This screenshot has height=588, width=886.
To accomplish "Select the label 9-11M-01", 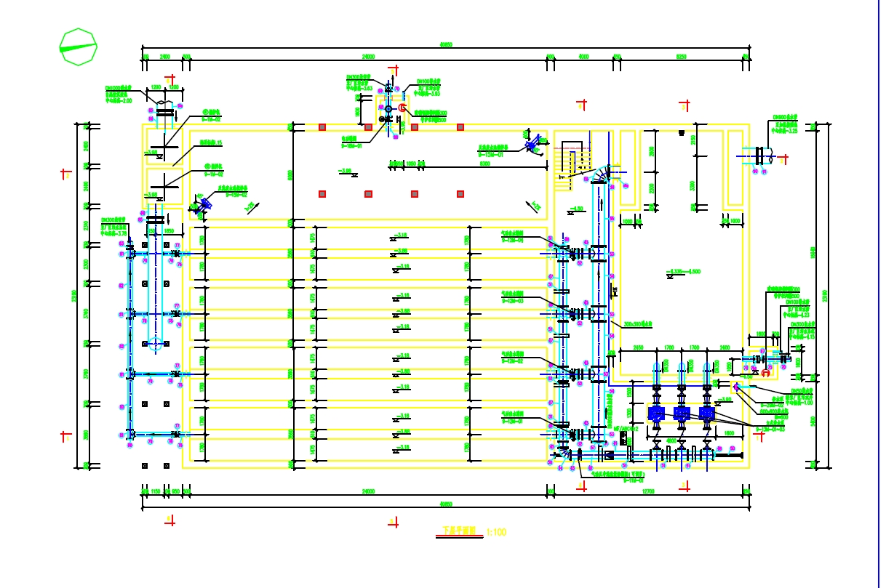I will click(x=634, y=480).
